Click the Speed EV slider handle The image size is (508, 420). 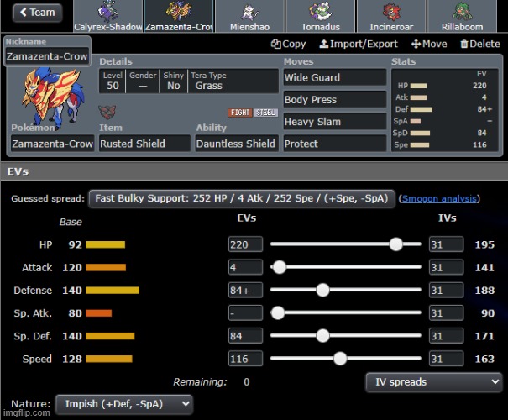pyautogui.click(x=340, y=359)
